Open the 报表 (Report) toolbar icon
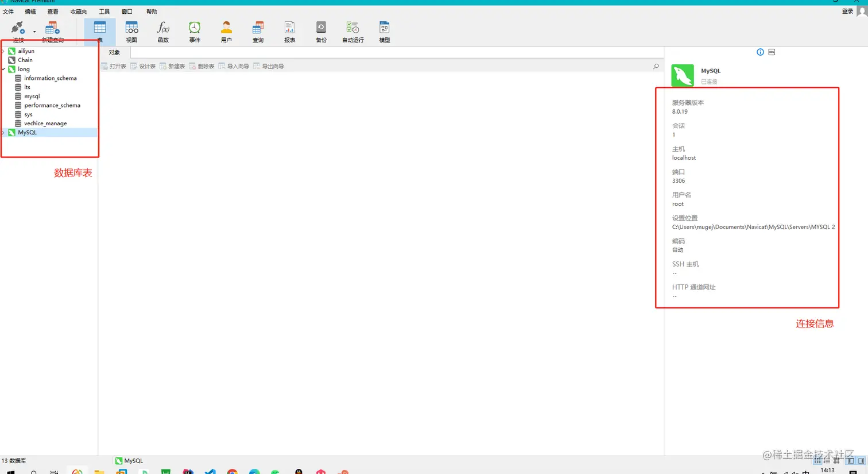 pos(289,32)
